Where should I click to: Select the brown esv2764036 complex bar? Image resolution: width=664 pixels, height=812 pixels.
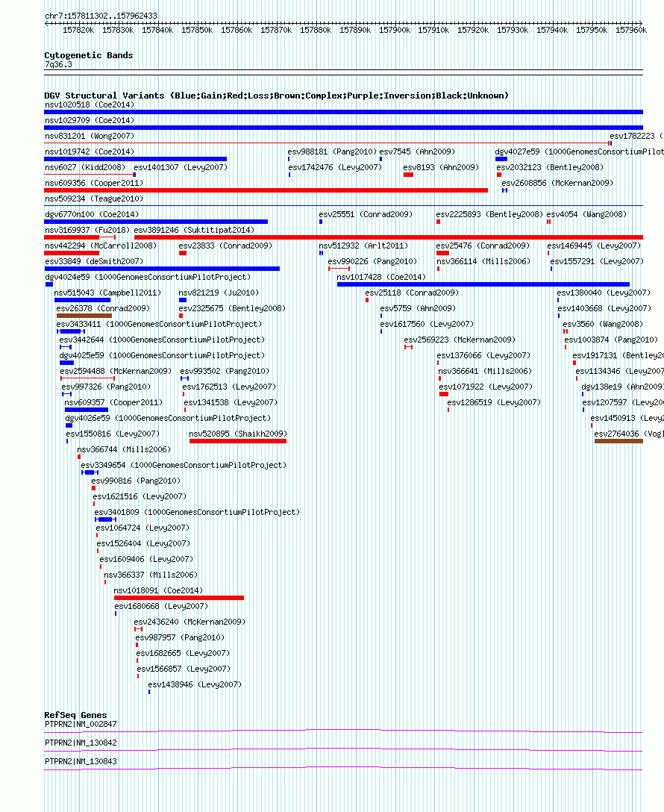(619, 440)
